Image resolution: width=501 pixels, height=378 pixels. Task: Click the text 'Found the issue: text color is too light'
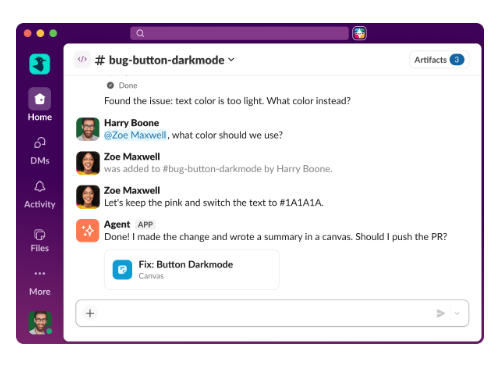coord(183,101)
